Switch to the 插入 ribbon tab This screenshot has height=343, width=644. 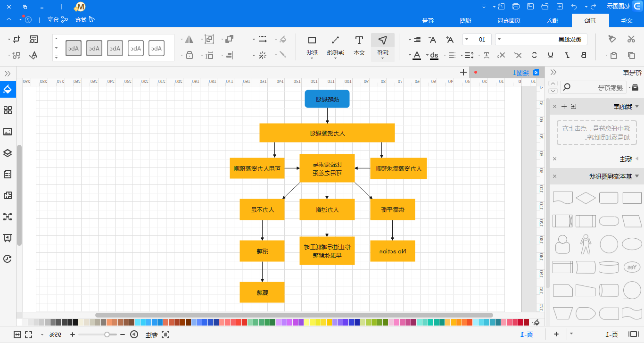tap(552, 20)
